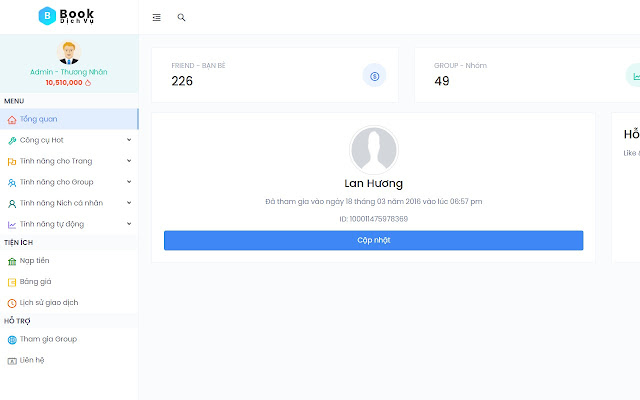Expand Tính năng cho Trang chevron
Screen dimensions: 640x400
[x=129, y=161]
